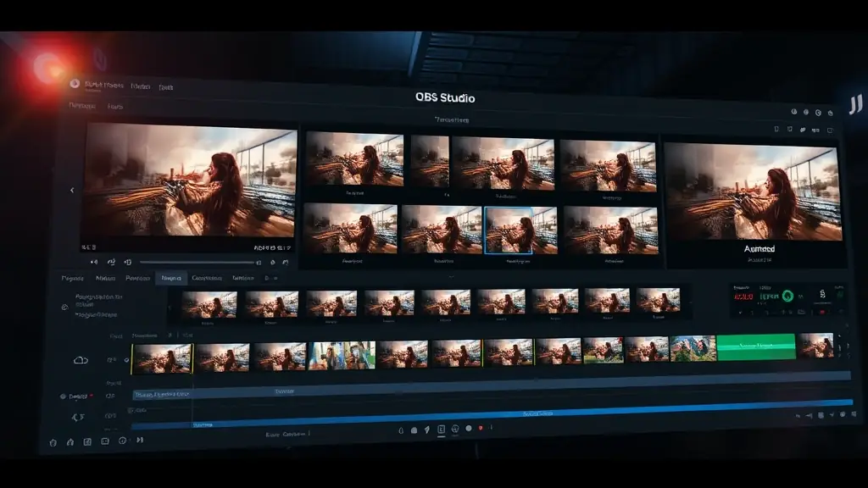Open the first menu right of the app logo
Screen dimensions: 868x488
tap(104, 86)
